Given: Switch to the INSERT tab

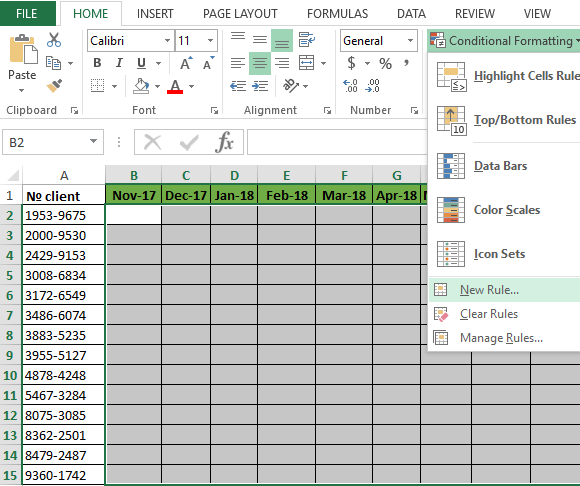Looking at the screenshot, I should pos(155,14).
